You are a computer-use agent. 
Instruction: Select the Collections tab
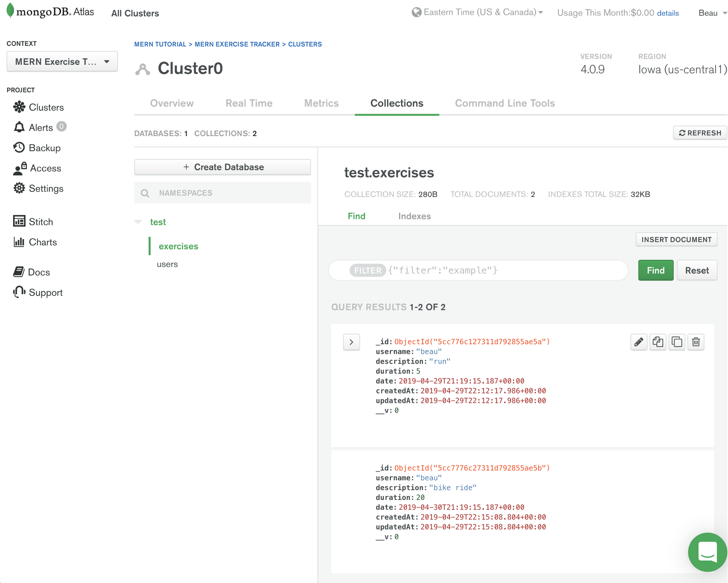tap(397, 103)
